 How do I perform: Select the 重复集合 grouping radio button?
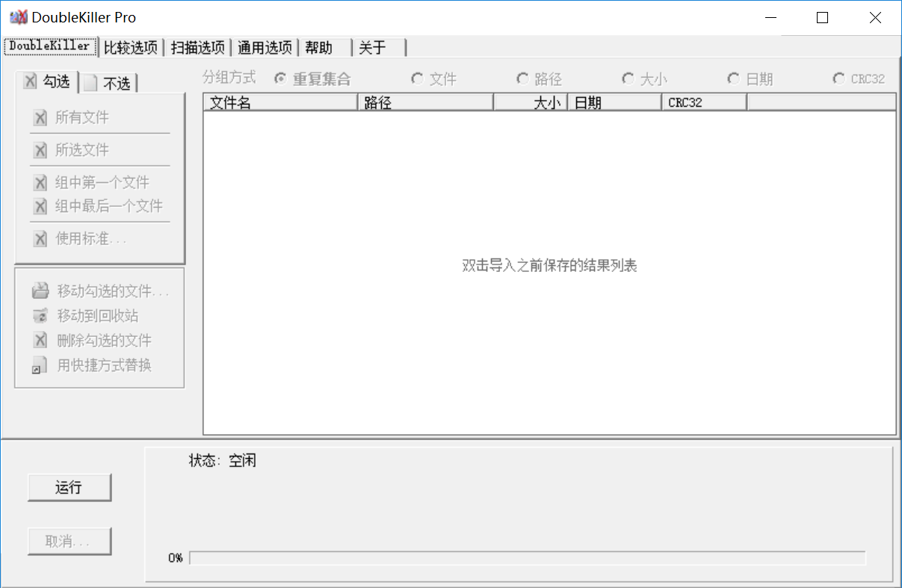(280, 78)
